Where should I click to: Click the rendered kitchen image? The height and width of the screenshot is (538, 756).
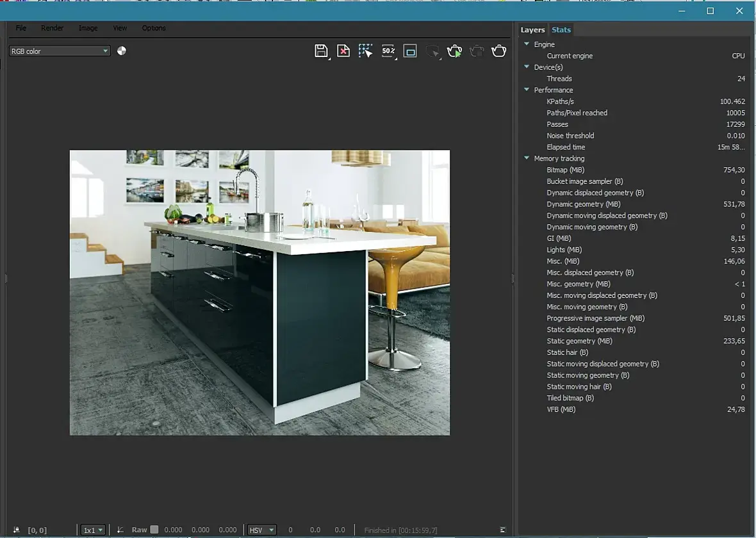click(259, 293)
